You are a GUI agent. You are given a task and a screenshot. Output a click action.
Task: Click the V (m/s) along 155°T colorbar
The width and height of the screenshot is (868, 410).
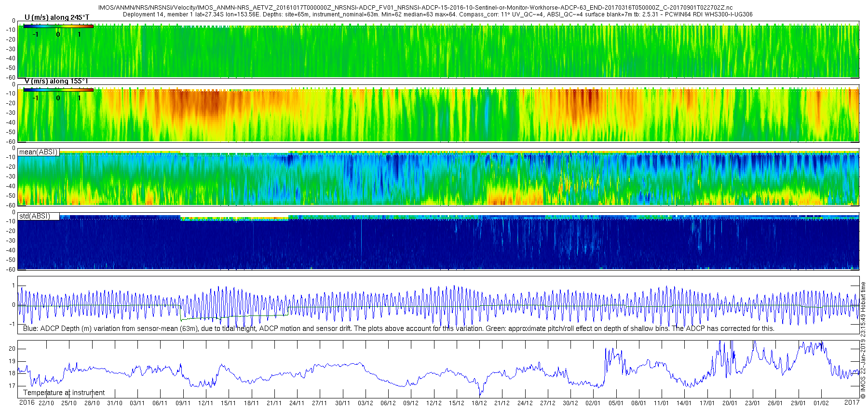[58, 90]
